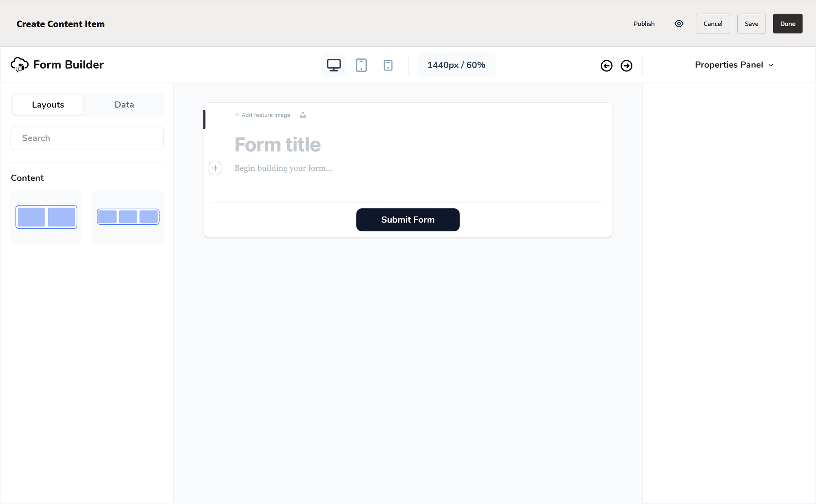Switch to the Data tab
Viewport: 816px width, 504px height.
click(124, 105)
